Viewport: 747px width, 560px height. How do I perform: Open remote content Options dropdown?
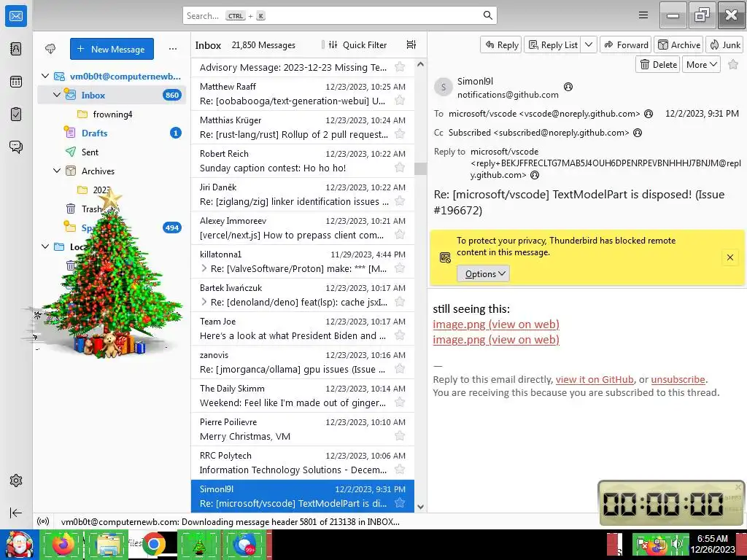pos(484,274)
